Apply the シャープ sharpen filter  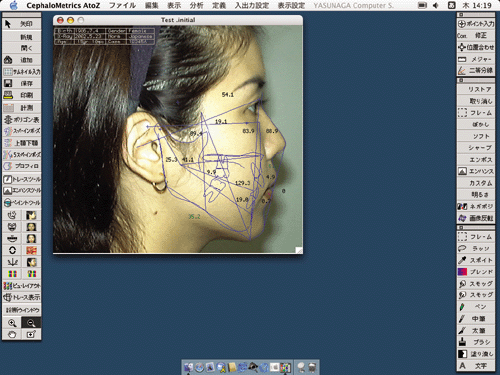(x=476, y=148)
